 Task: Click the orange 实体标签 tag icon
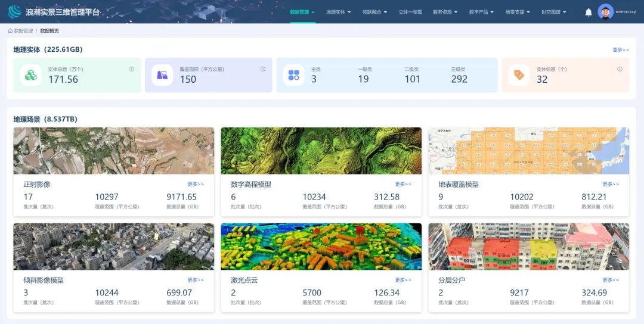click(519, 75)
